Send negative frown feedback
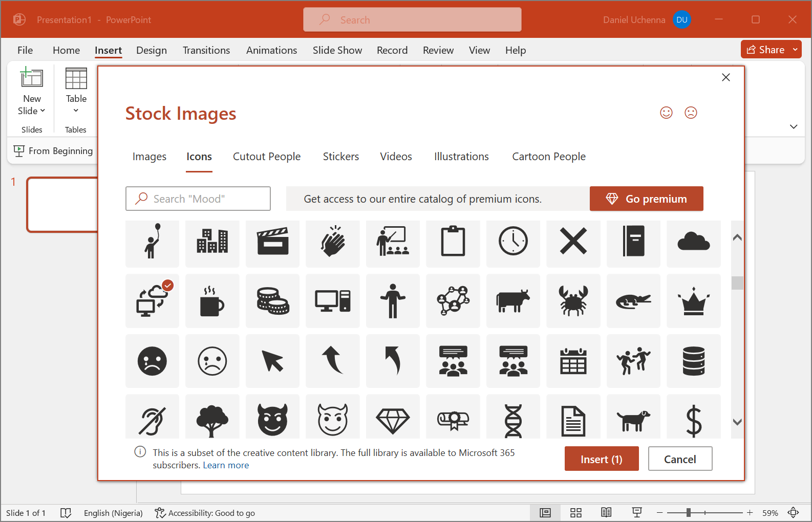The image size is (812, 522). click(x=691, y=113)
